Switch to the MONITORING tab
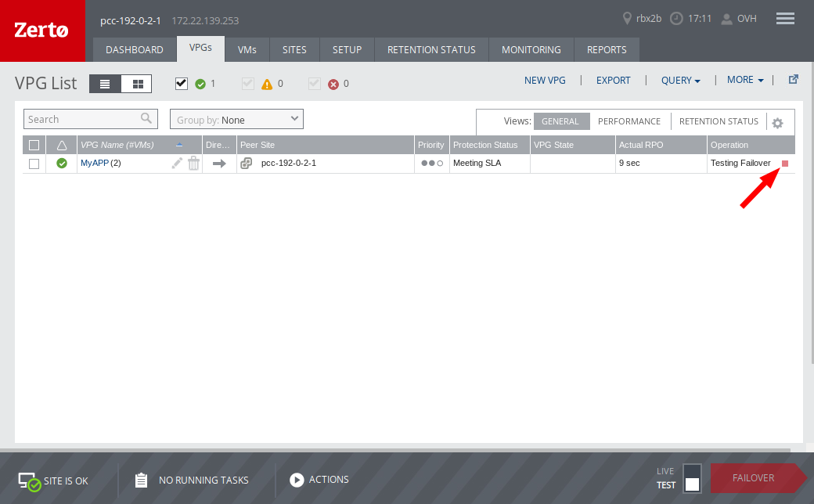Screen dimensions: 814x504 tap(531, 49)
